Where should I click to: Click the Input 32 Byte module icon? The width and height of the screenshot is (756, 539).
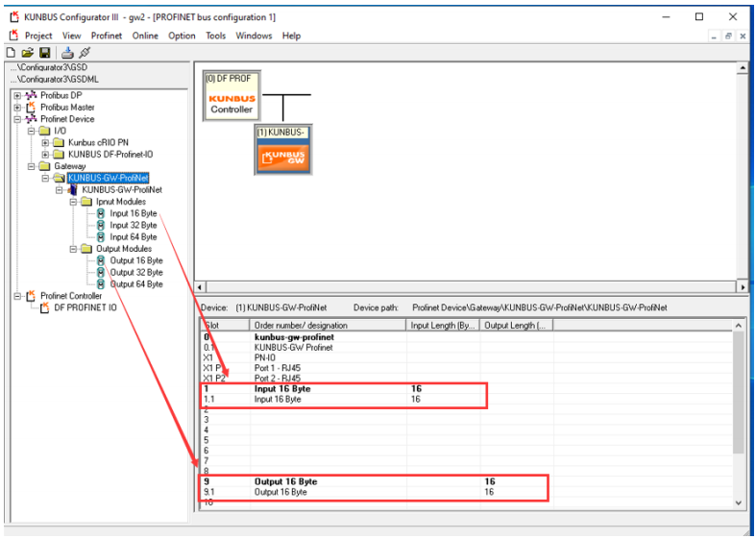coord(100,225)
